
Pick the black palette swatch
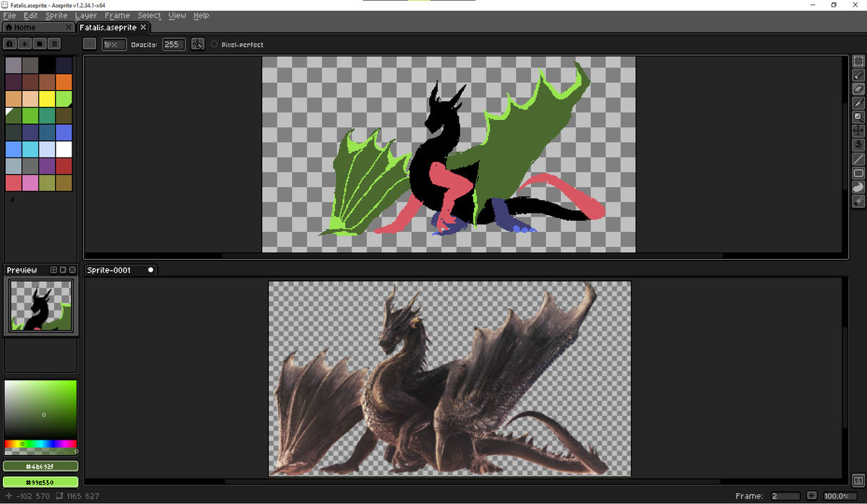click(x=48, y=65)
